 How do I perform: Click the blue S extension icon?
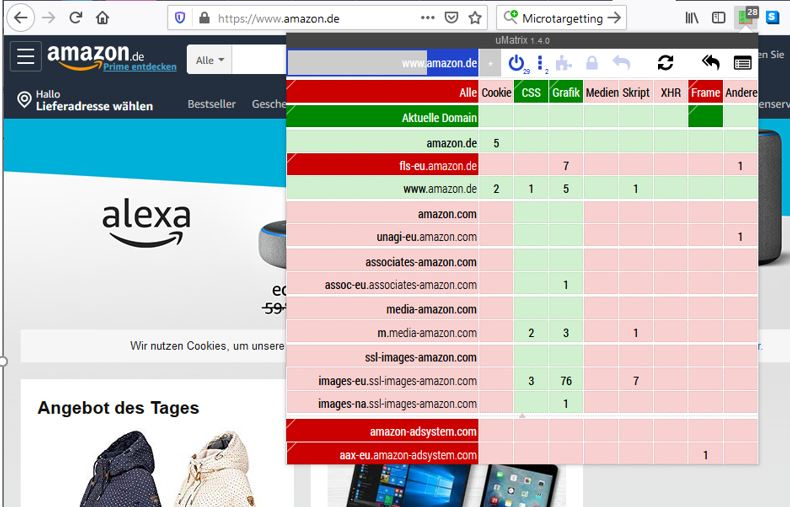772,18
